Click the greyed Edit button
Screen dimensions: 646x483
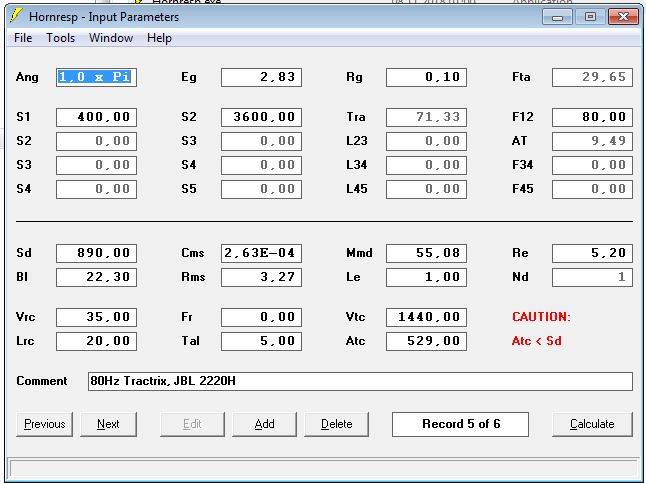(x=192, y=424)
